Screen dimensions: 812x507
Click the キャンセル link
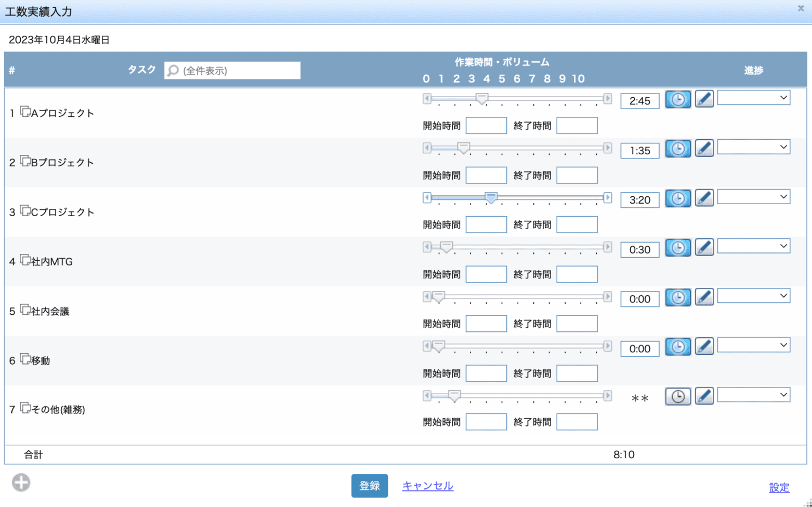point(427,486)
